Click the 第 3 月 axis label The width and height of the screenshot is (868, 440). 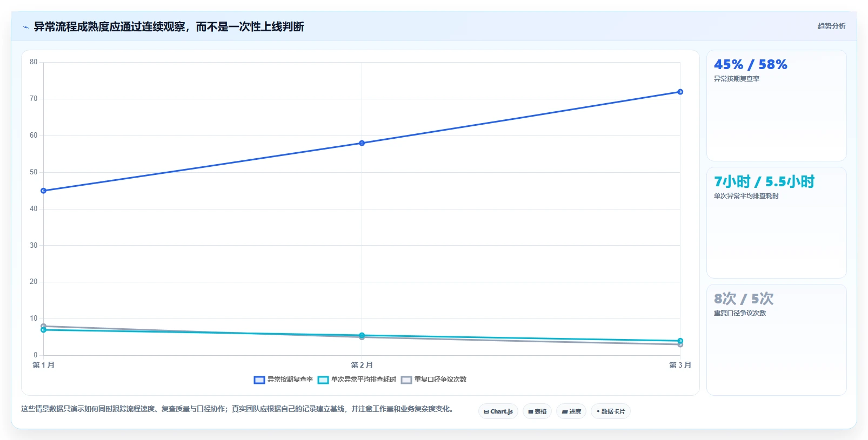click(x=680, y=365)
